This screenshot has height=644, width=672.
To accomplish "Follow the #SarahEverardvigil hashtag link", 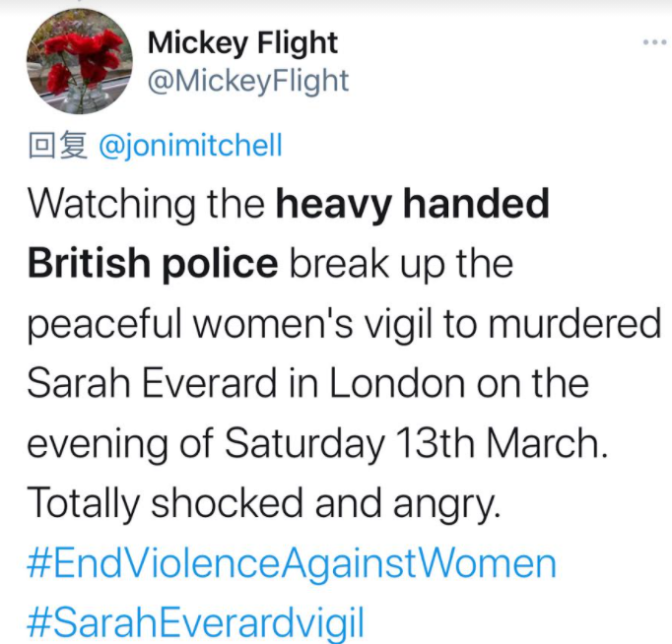I will (x=195, y=623).
